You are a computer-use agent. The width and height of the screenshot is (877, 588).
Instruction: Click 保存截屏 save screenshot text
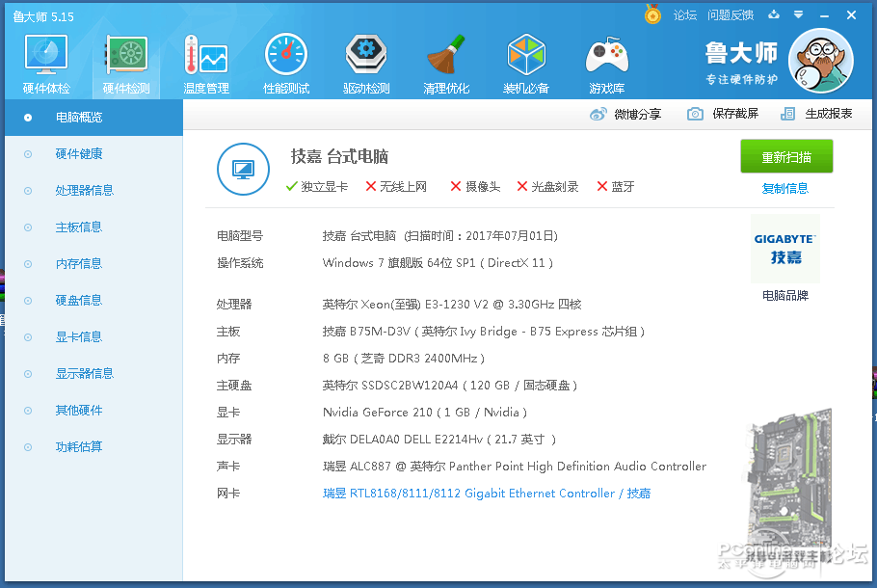point(735,114)
